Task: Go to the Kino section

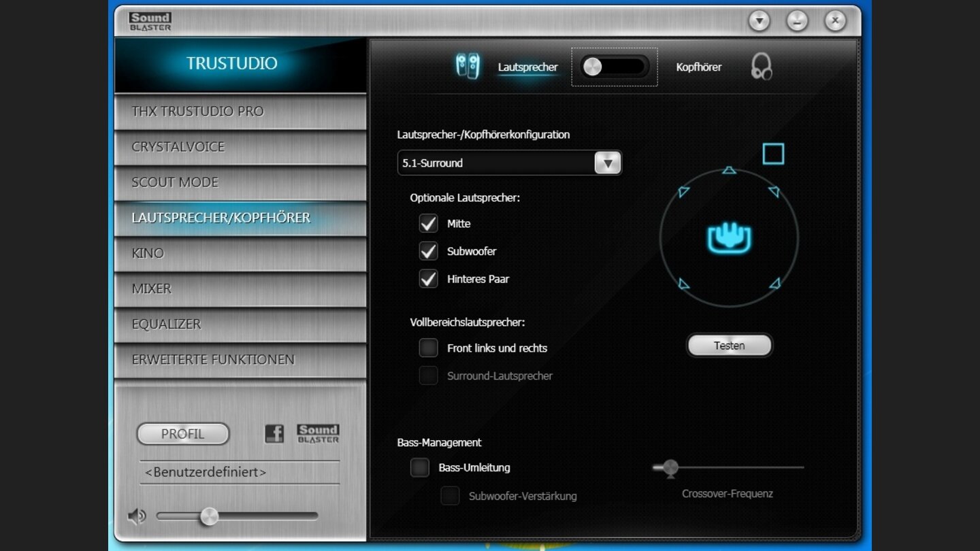Action: [x=240, y=253]
